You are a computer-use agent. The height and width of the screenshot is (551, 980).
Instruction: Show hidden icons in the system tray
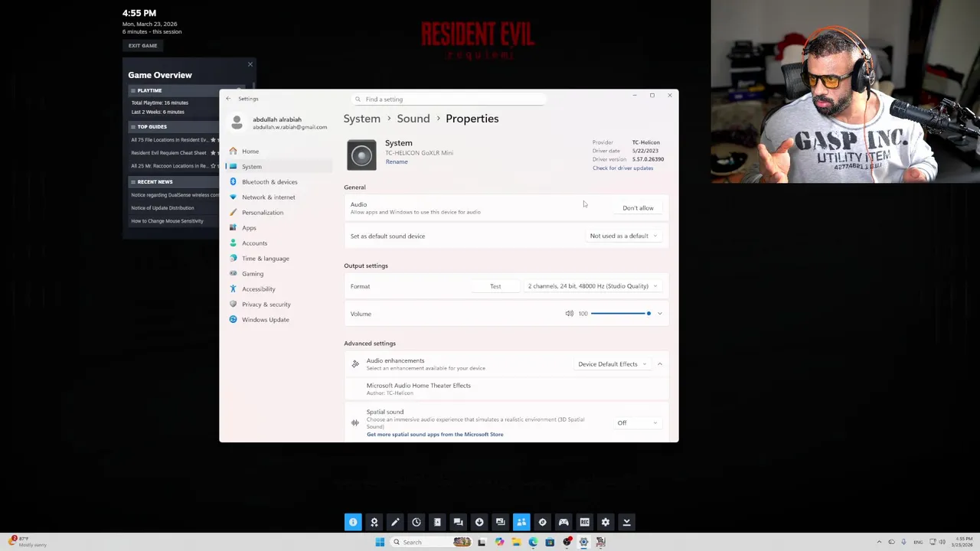coord(879,542)
